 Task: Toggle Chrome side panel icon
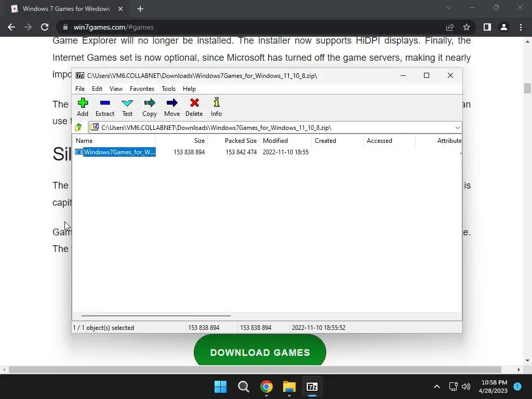click(487, 27)
